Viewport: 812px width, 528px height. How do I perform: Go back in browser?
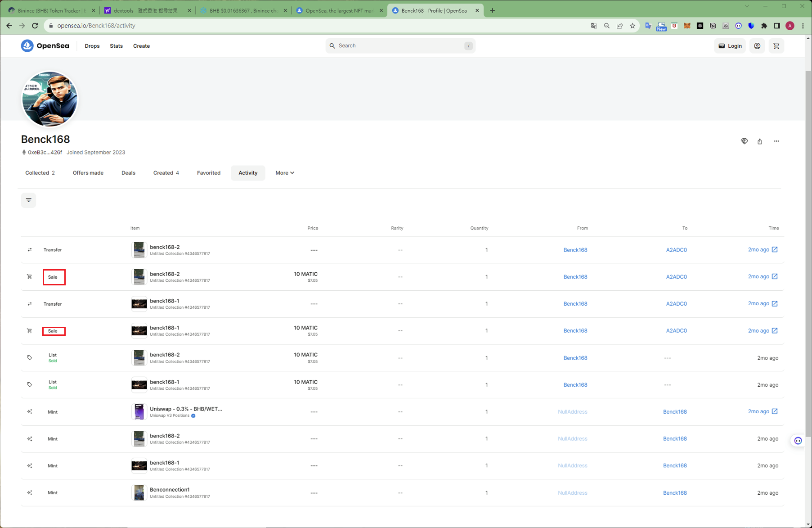pyautogui.click(x=9, y=26)
